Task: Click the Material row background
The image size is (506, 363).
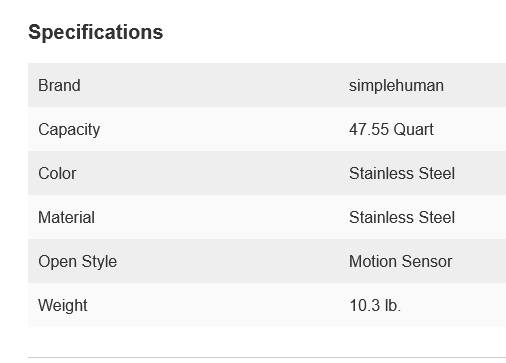Action: (267, 217)
